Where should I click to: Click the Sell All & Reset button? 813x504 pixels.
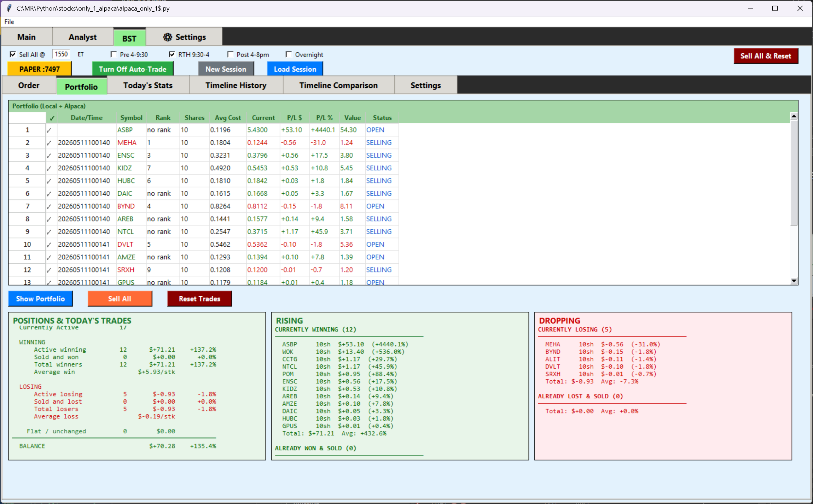(x=766, y=56)
